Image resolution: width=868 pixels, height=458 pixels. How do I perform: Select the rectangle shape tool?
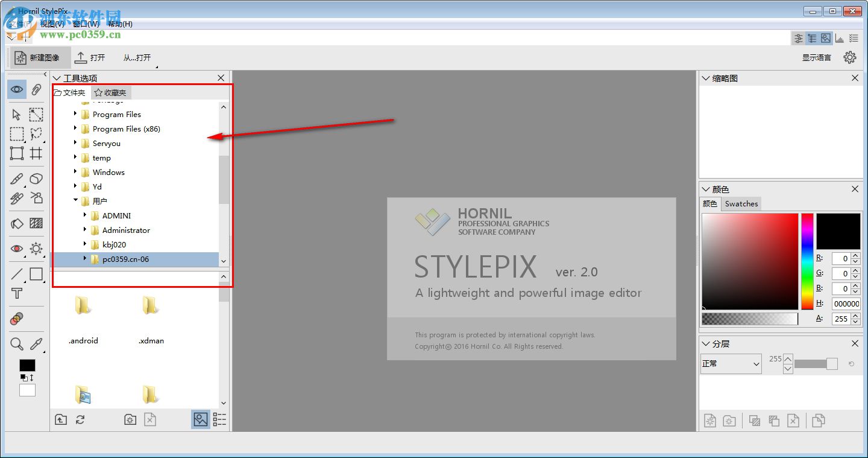click(36, 274)
